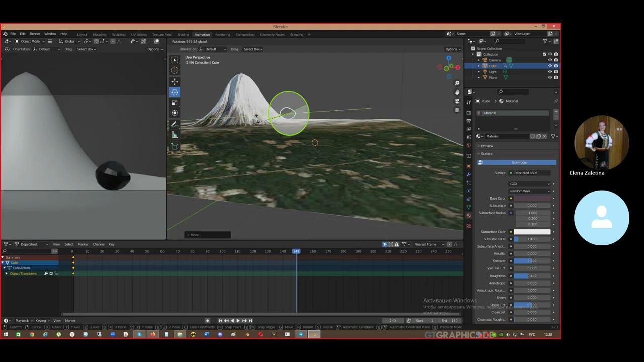Expand the Preview panel in material properties

click(487, 146)
